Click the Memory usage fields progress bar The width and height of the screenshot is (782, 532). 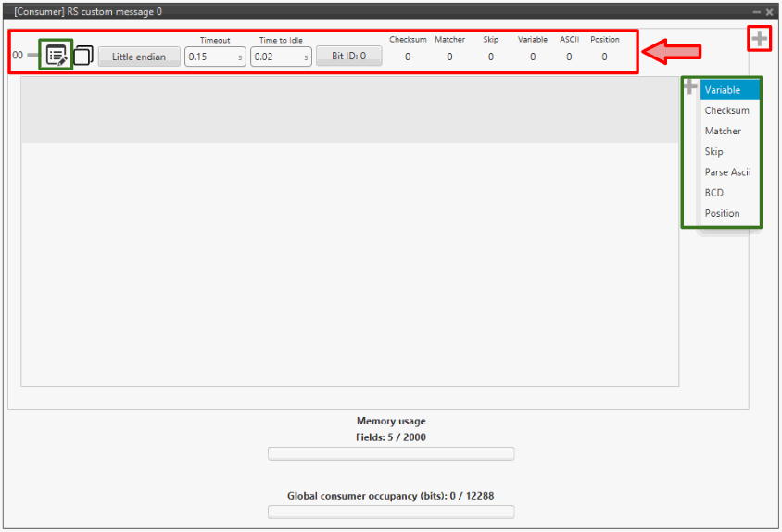pyautogui.click(x=390, y=453)
